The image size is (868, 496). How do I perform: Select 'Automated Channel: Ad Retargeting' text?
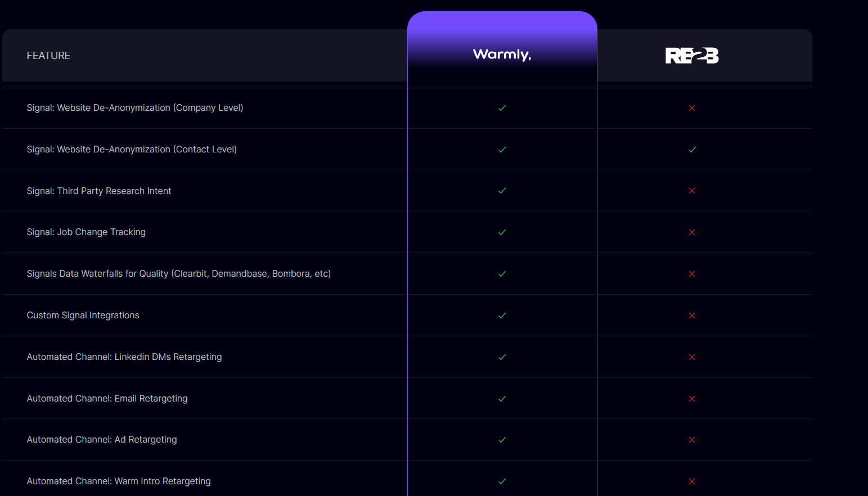click(102, 440)
